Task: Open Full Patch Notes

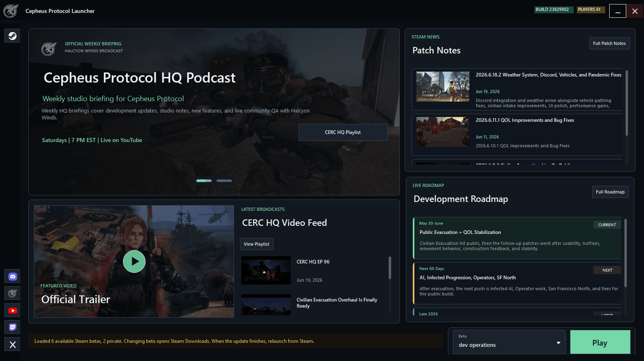Action: [609, 43]
